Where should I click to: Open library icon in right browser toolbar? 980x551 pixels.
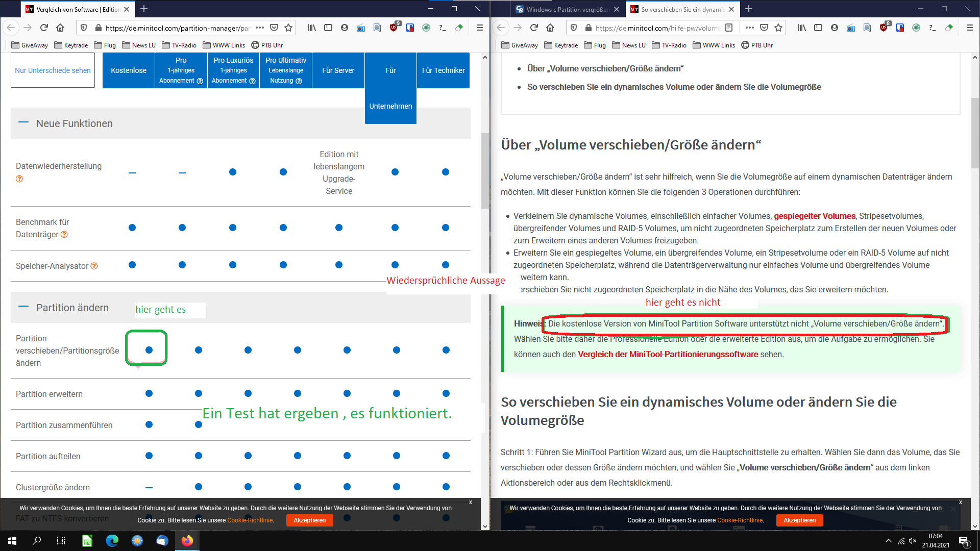coord(802,28)
